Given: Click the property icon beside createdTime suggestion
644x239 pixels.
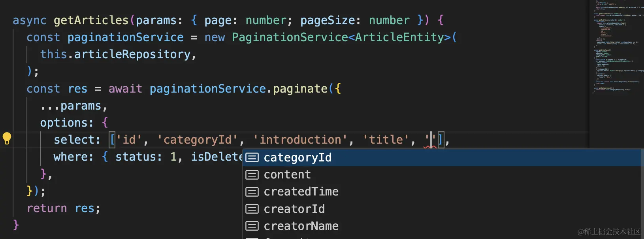Looking at the screenshot, I should tap(252, 192).
